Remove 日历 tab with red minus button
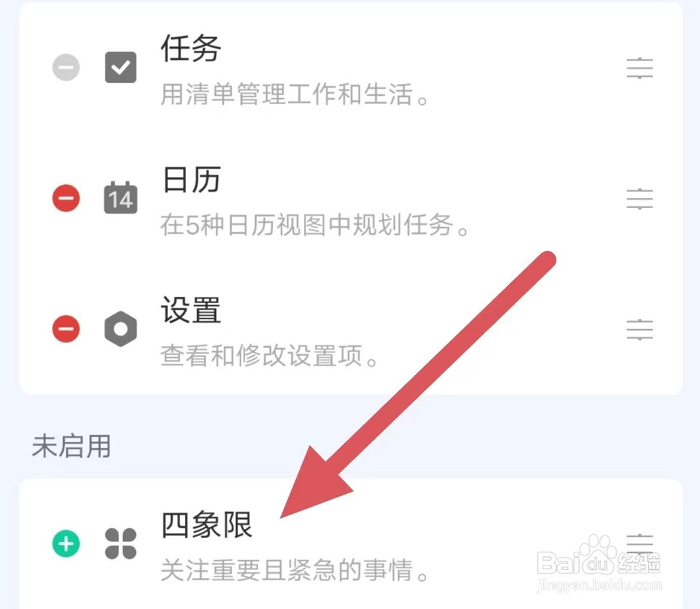Viewport: 700px width, 609px height. (x=66, y=198)
